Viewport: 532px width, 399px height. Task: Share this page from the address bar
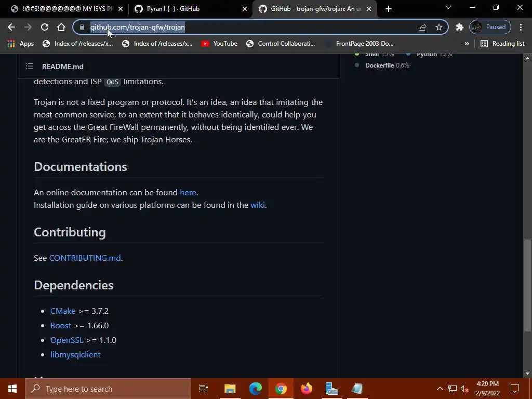(x=422, y=27)
